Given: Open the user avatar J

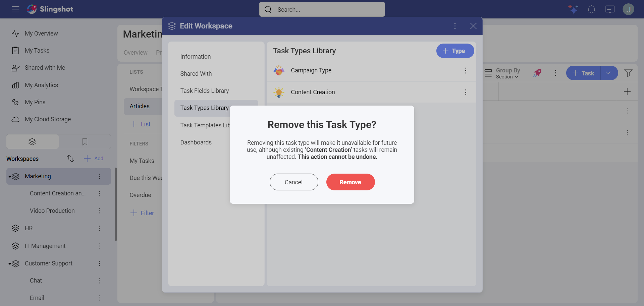Looking at the screenshot, I should tap(628, 9).
